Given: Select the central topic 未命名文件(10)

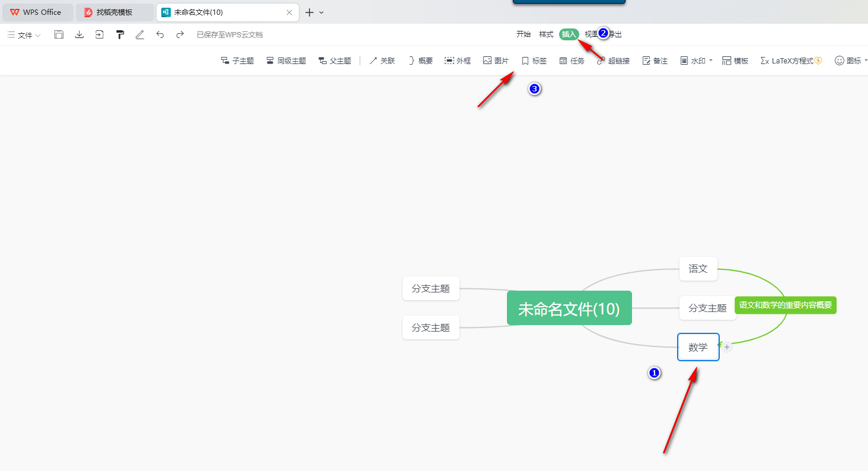Looking at the screenshot, I should 569,308.
